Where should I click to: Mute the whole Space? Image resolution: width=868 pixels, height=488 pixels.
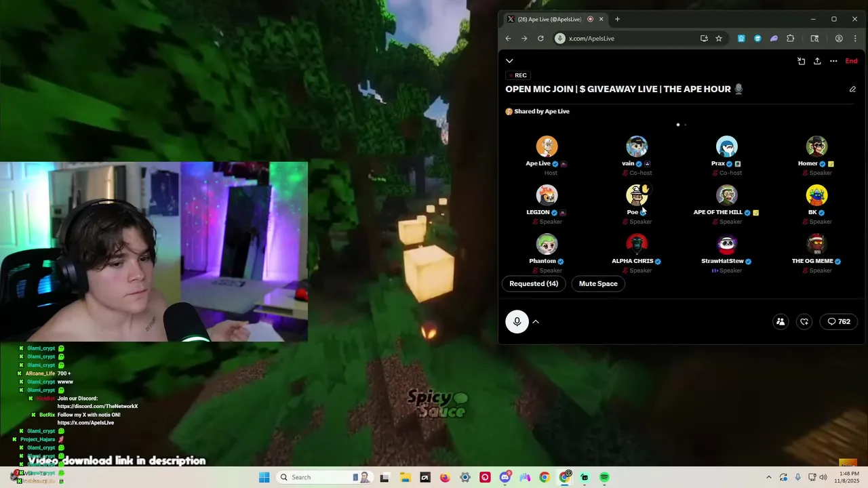click(x=598, y=284)
